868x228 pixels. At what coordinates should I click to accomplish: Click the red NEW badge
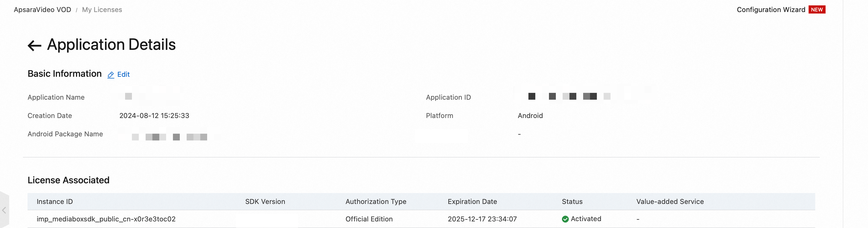pos(816,10)
